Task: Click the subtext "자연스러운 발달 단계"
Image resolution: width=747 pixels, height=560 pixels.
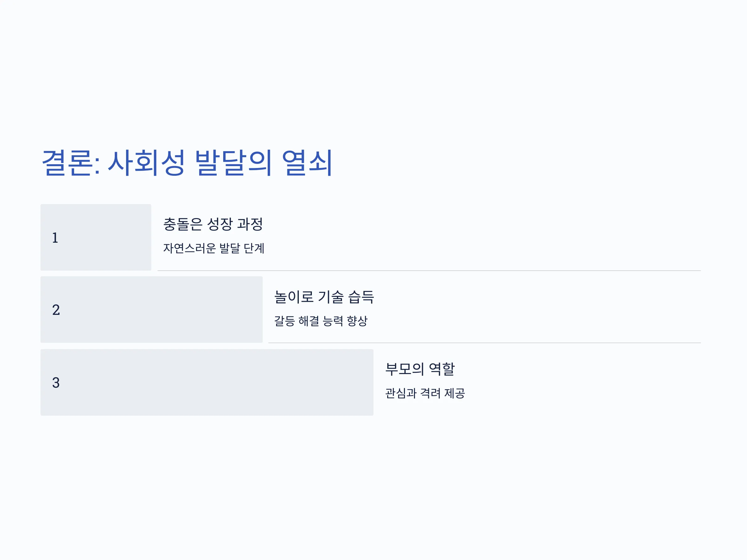Action: click(x=214, y=248)
